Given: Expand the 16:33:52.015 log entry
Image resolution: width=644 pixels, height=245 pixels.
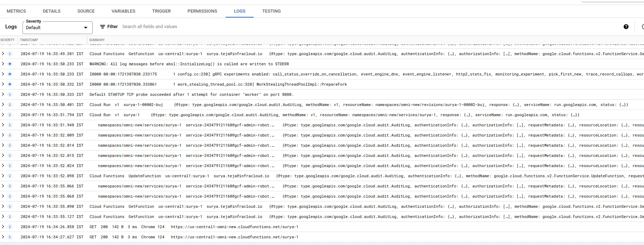Looking at the screenshot, I should [x=3, y=155].
